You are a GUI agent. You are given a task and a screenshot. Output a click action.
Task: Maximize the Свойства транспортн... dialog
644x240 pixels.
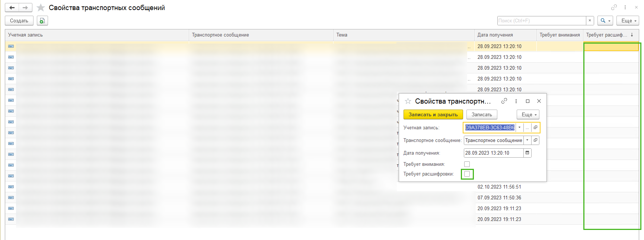click(x=527, y=101)
